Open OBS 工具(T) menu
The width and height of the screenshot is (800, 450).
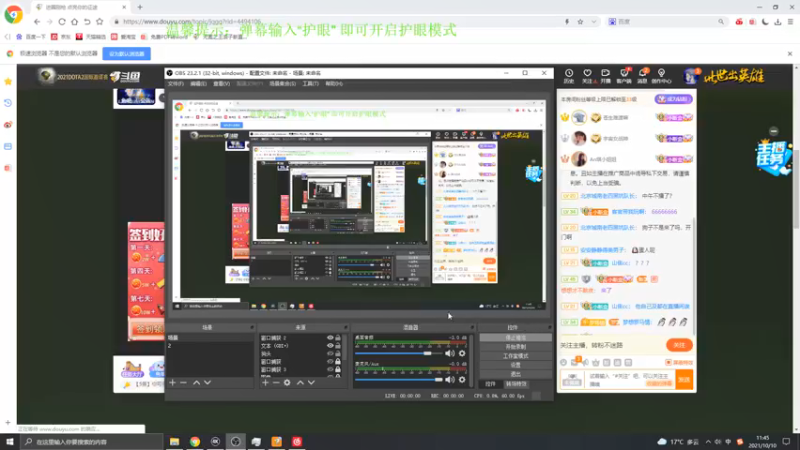pyautogui.click(x=310, y=84)
